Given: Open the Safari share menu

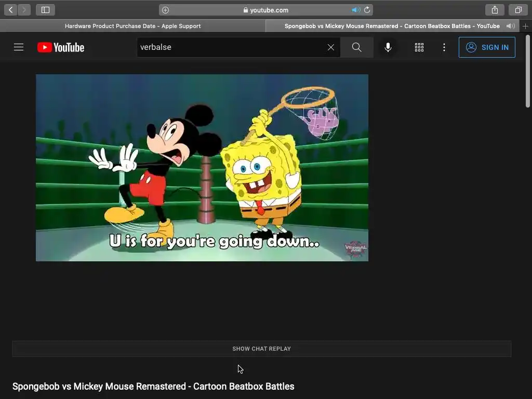Looking at the screenshot, I should (495, 10).
